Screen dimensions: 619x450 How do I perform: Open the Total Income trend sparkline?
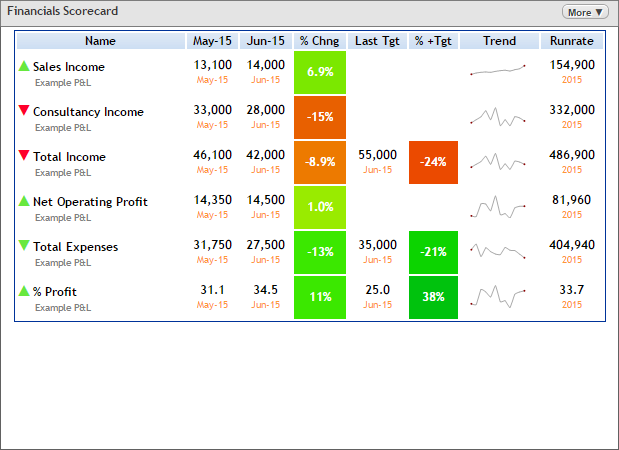click(498, 162)
